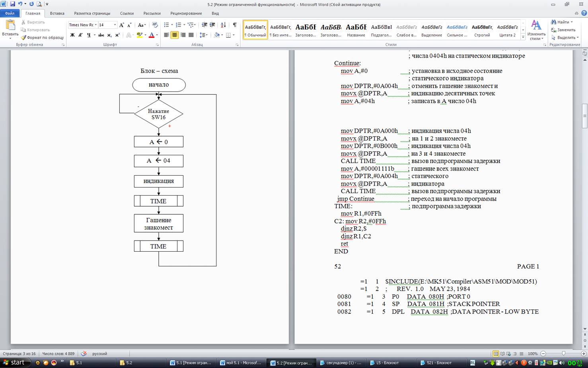This screenshot has width=588, height=368.
Task: Open the Вставка ribbon tab
Action: click(57, 13)
